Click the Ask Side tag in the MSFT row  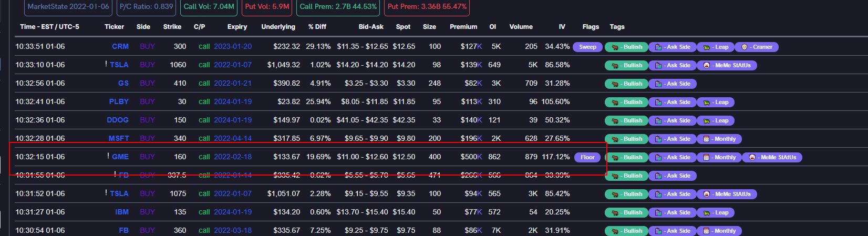click(673, 139)
